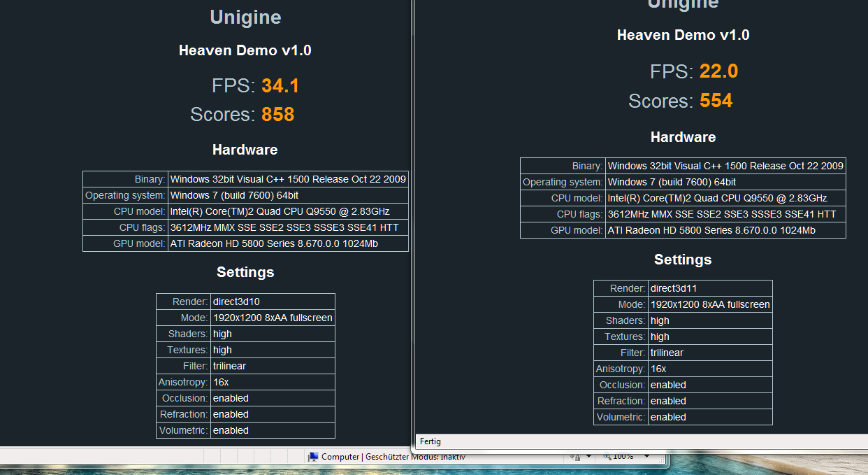Open the dropdown arrow next to padlock icon
The height and width of the screenshot is (475, 868).
588,457
